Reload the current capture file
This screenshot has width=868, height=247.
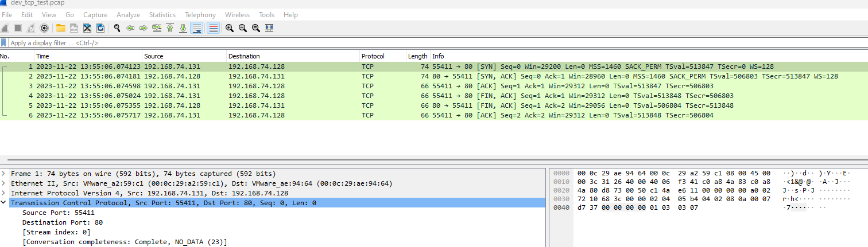pyautogui.click(x=100, y=28)
